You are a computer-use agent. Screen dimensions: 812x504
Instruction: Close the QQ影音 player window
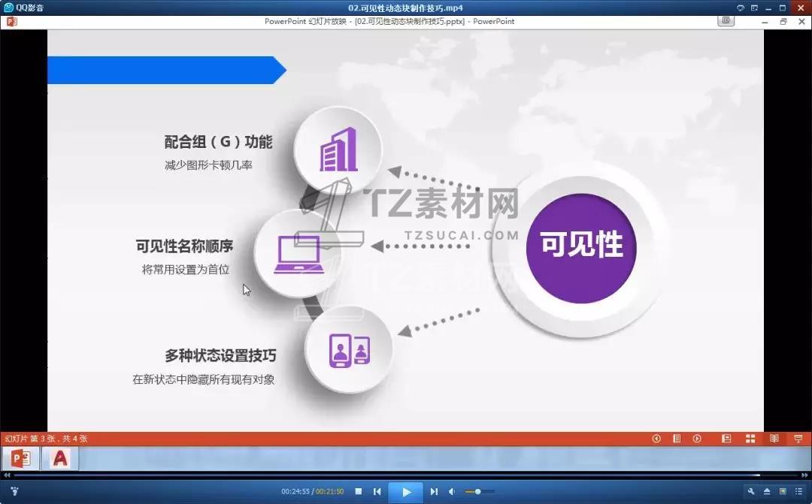801,8
